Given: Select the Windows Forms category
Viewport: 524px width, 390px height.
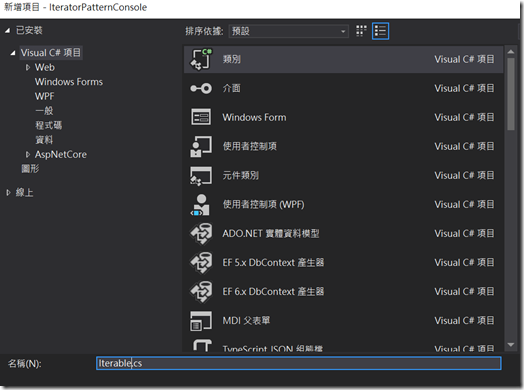Looking at the screenshot, I should pos(69,82).
